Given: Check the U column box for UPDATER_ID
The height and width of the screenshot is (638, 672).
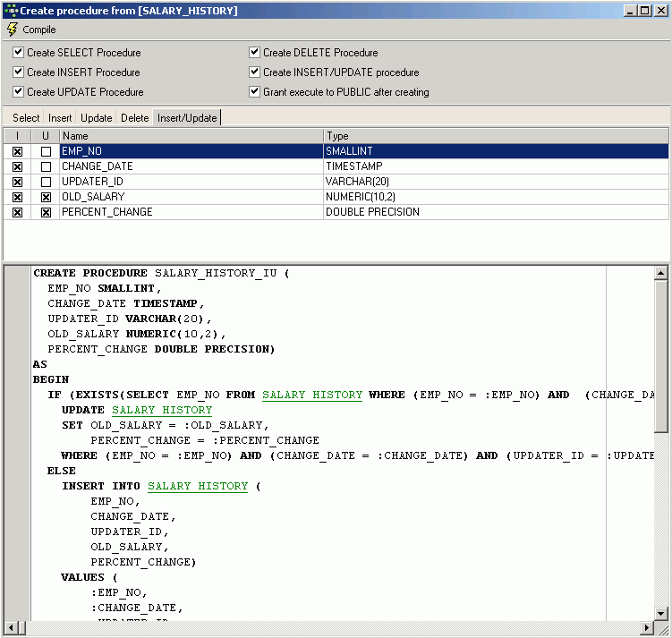Looking at the screenshot, I should pos(46,183).
